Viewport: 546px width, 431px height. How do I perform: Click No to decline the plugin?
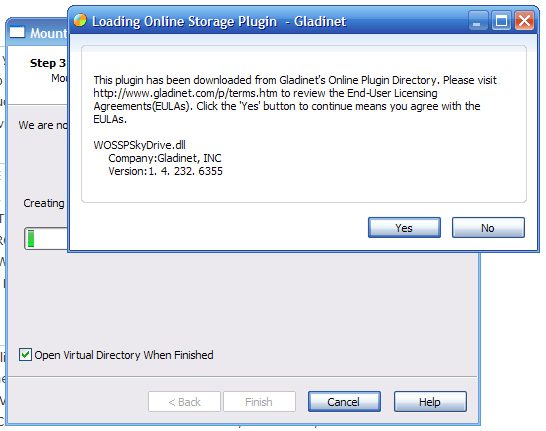pos(488,228)
